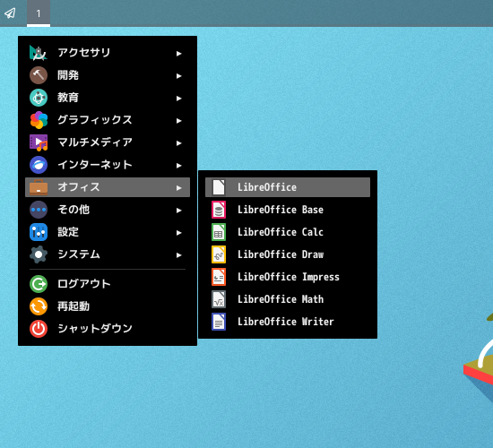Open the マルチメディア menu entry
Image resolution: width=493 pixels, height=448 pixels.
click(108, 142)
